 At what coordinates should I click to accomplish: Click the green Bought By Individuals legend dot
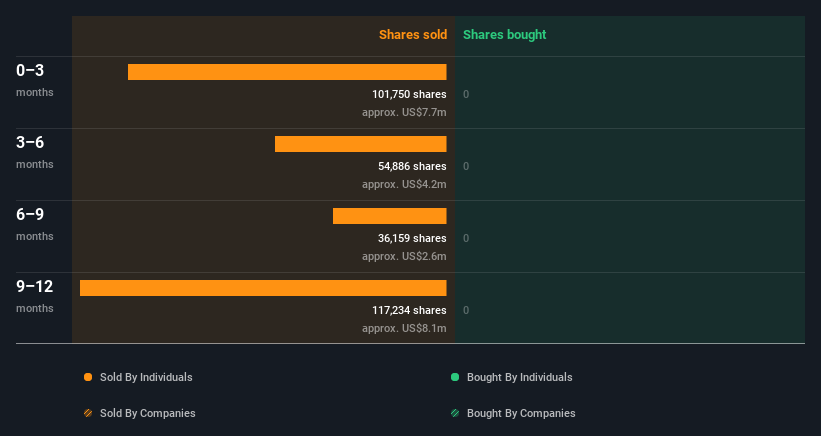tap(455, 377)
